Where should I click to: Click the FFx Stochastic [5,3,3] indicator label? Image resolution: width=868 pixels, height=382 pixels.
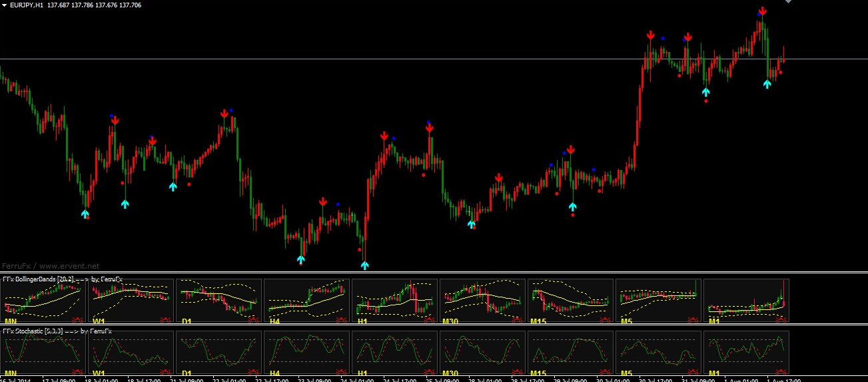[57, 331]
